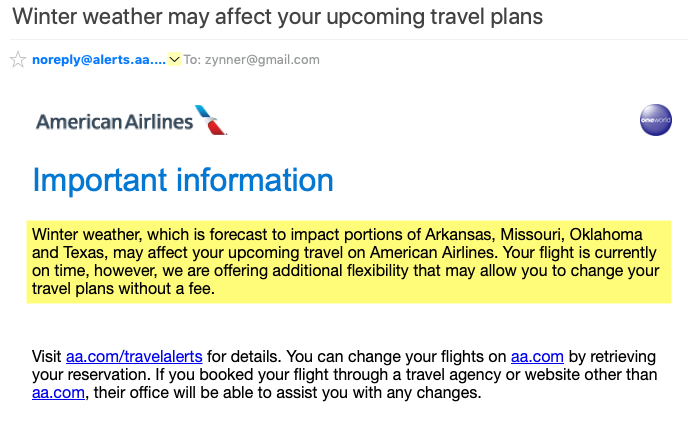Click the American Airlines flight symbol icon

211,120
